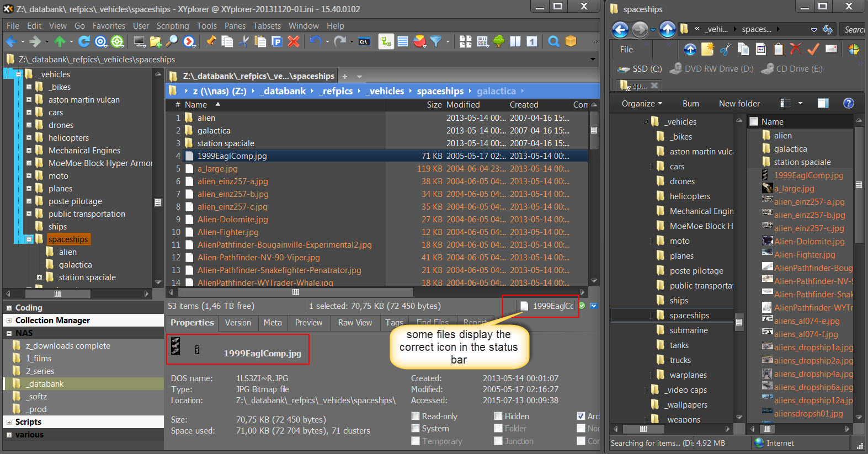Click the magnifying glass Find Files icon

(x=553, y=41)
